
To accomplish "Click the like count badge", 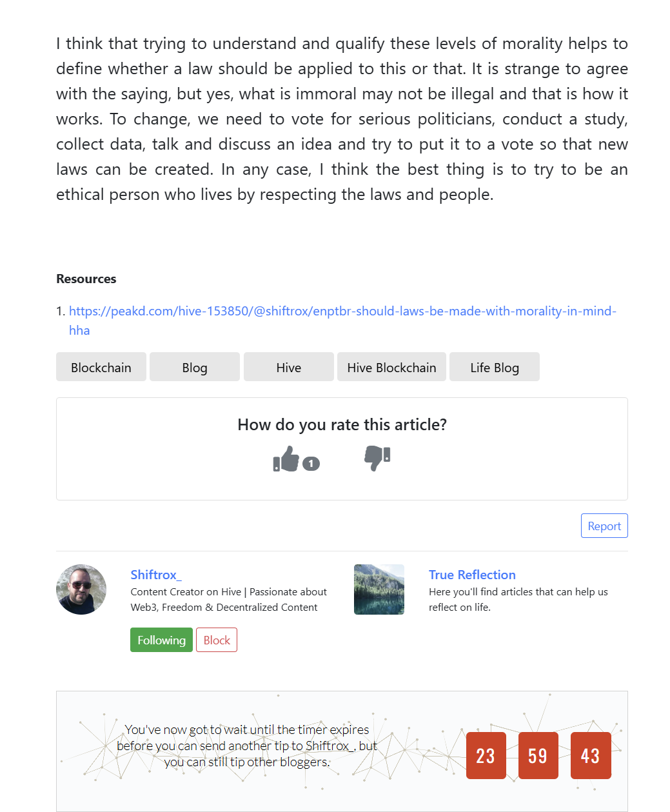I will click(x=311, y=463).
